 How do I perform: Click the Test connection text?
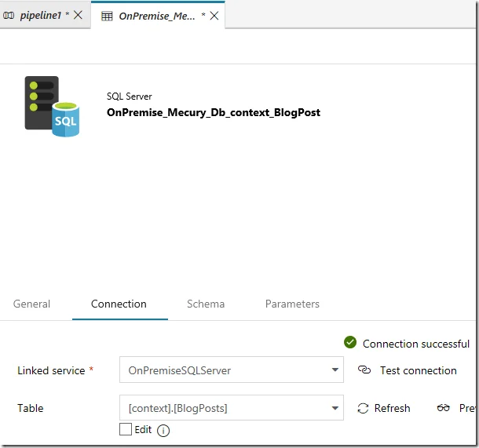pos(418,370)
